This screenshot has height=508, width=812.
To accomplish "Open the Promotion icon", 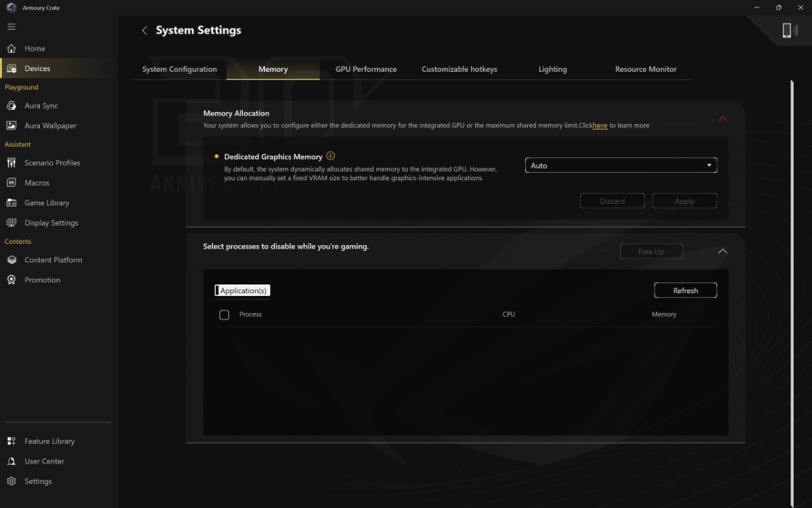I will [x=11, y=280].
